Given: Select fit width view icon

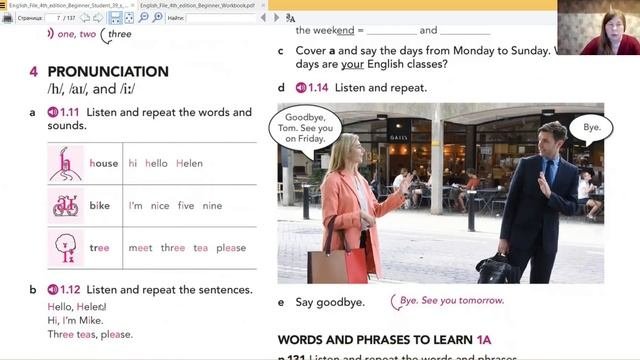Looking at the screenshot, I should coord(115,18).
